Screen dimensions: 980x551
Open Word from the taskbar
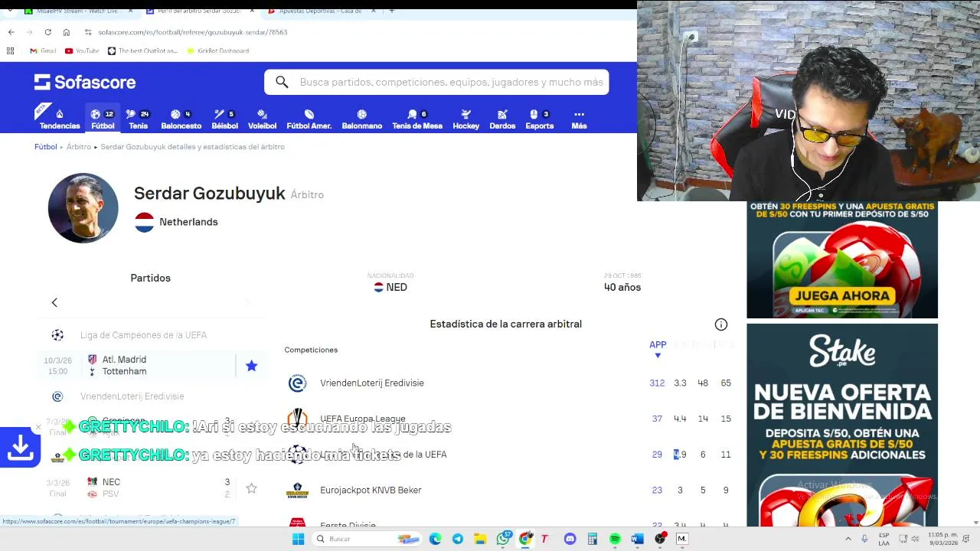(x=637, y=539)
